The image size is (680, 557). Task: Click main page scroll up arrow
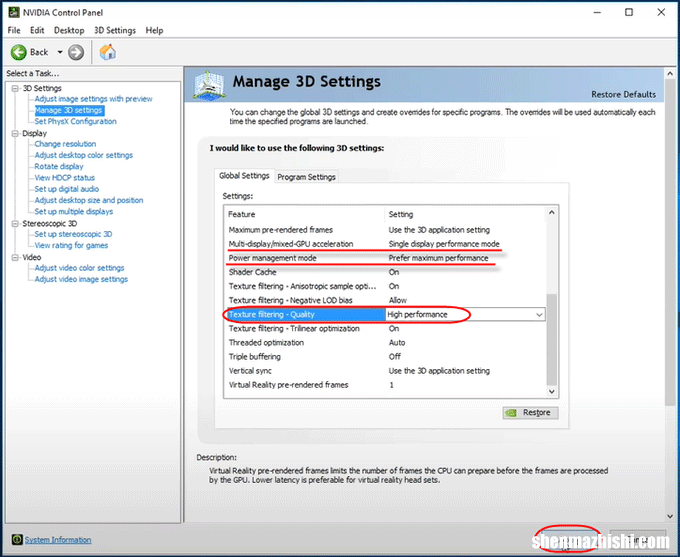[x=670, y=74]
